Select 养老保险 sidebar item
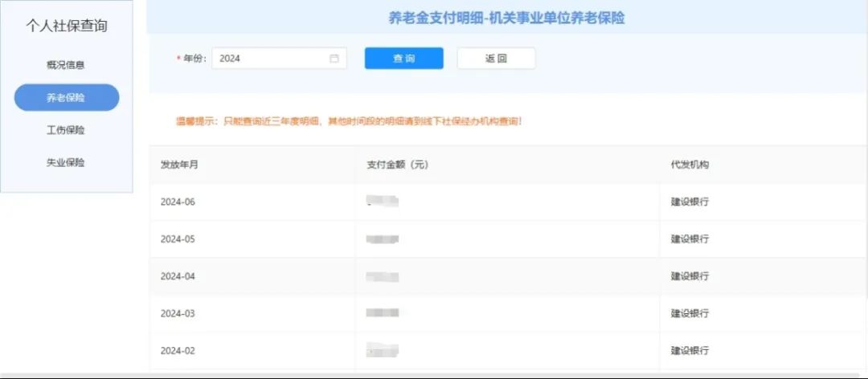 pos(66,97)
